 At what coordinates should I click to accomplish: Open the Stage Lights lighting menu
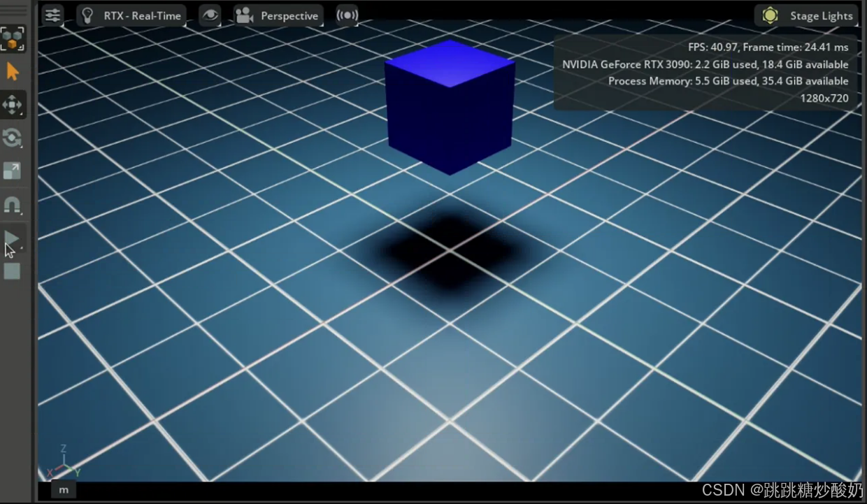click(808, 15)
